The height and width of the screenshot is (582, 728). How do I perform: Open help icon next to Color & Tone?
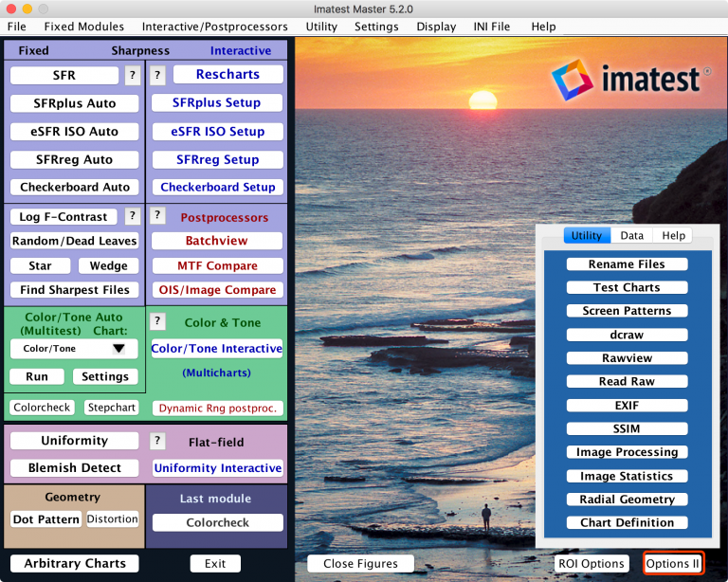(x=158, y=321)
